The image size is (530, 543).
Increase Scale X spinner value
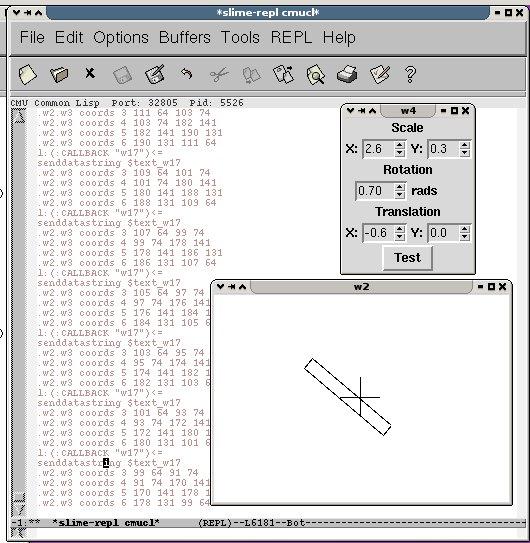tap(400, 145)
